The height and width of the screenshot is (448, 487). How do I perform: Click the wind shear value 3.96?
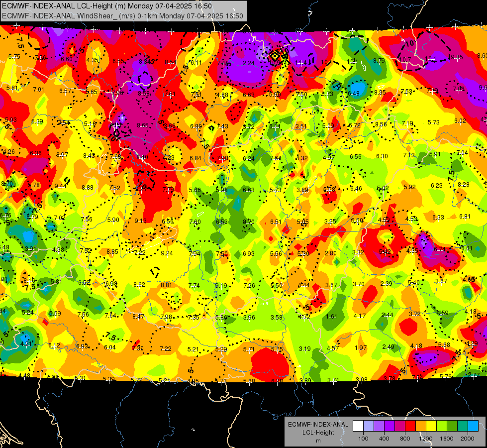[x=249, y=318]
